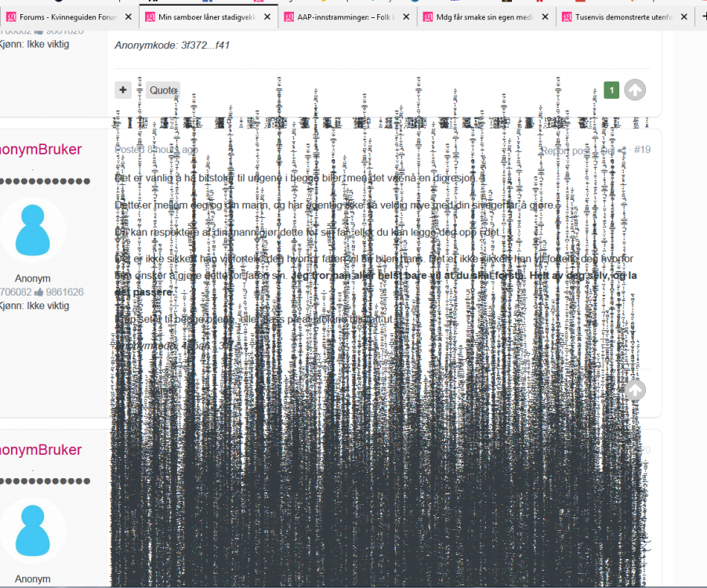This screenshot has height=588, width=707.
Task: Click the 'Posted 8 hours ago' timestamp
Action: tap(156, 149)
